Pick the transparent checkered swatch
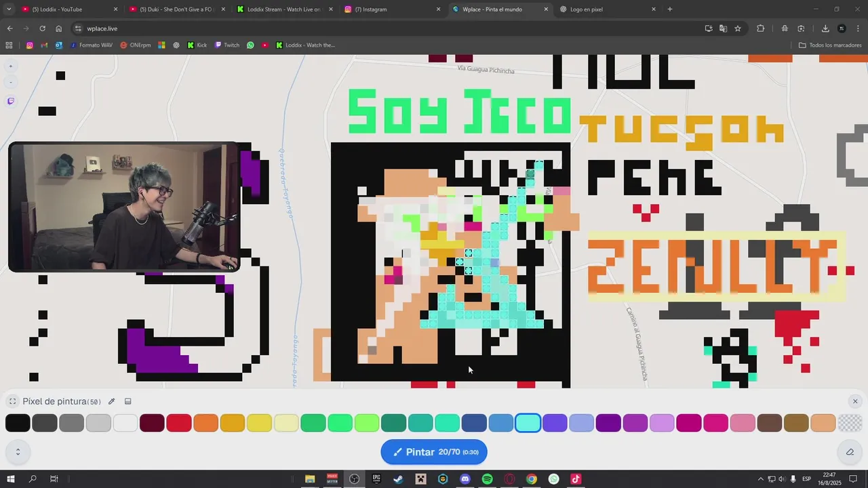Image resolution: width=868 pixels, height=488 pixels. tap(850, 423)
